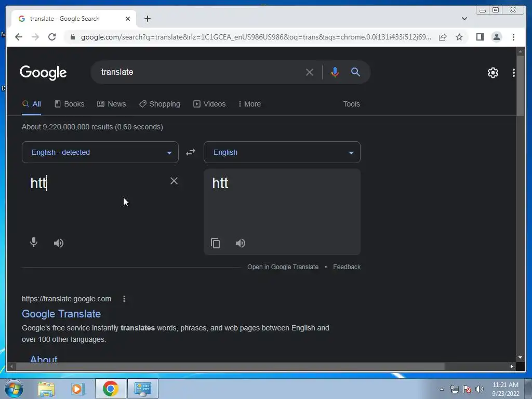Image resolution: width=532 pixels, height=399 pixels.
Task: Listen to the translated text
Action: pyautogui.click(x=240, y=243)
